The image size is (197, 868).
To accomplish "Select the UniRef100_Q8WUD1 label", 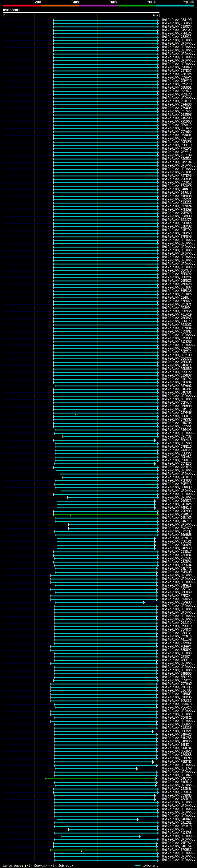I will click(x=176, y=88).
